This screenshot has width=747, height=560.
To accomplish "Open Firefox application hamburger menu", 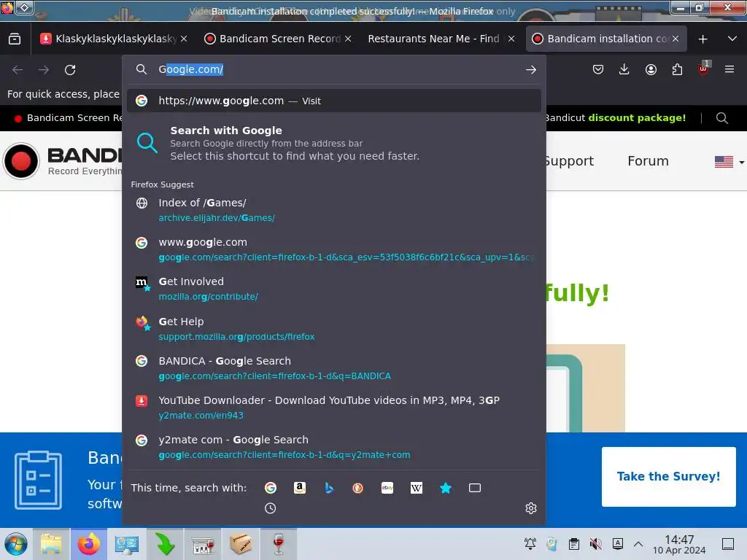I will 729,69.
